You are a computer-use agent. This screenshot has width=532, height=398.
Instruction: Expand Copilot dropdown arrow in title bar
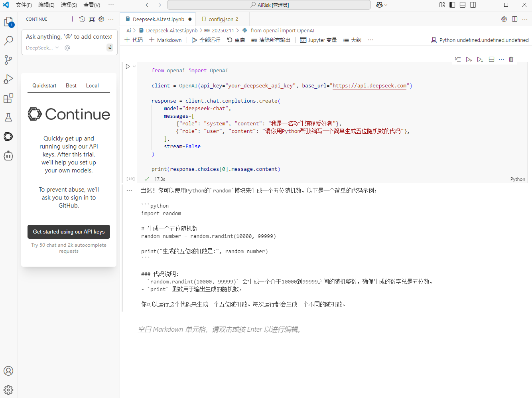(x=386, y=5)
